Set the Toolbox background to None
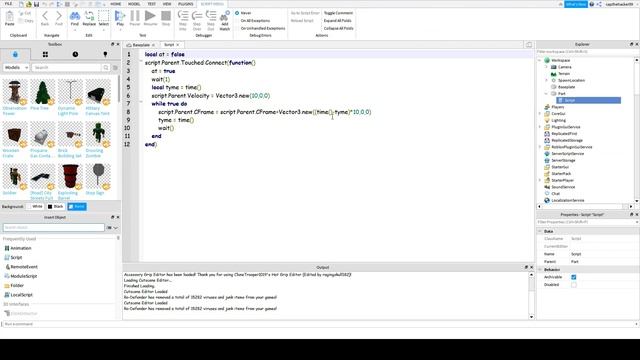Viewport: 640px width, 360px height. click(77, 207)
